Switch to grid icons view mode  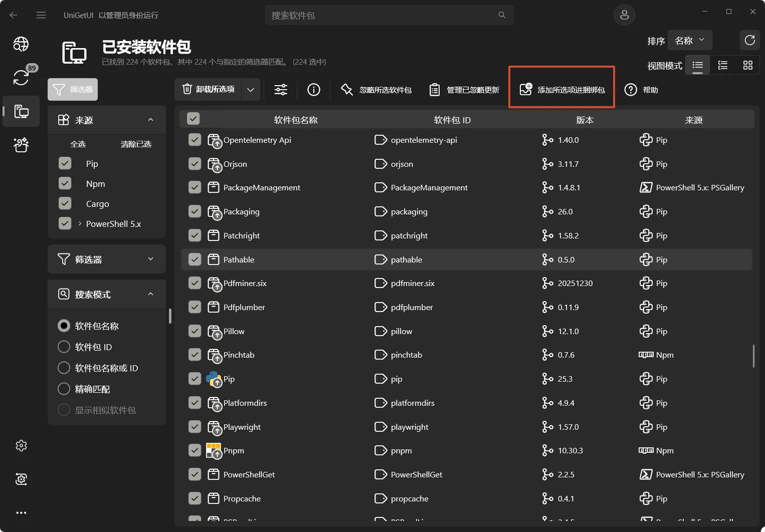point(747,65)
